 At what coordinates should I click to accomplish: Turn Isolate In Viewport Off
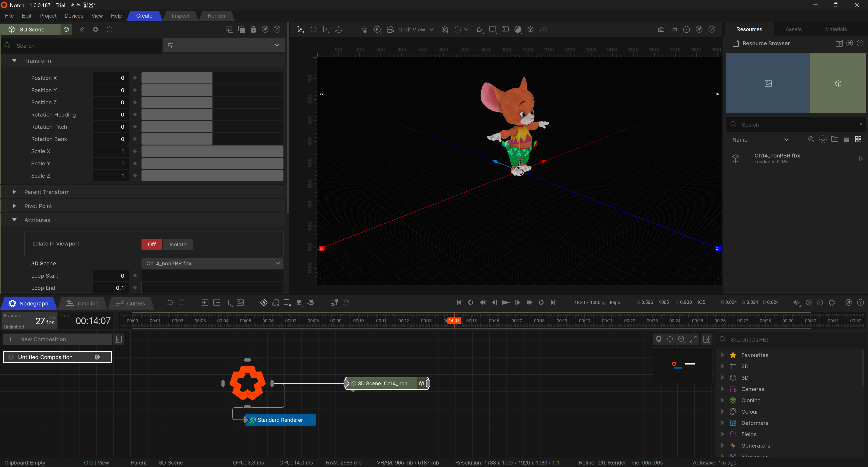click(x=152, y=244)
